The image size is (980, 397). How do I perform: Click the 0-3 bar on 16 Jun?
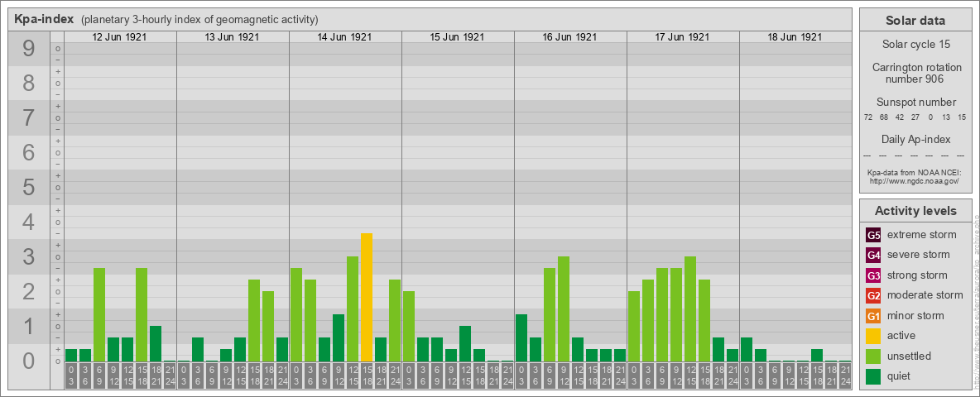(521, 337)
